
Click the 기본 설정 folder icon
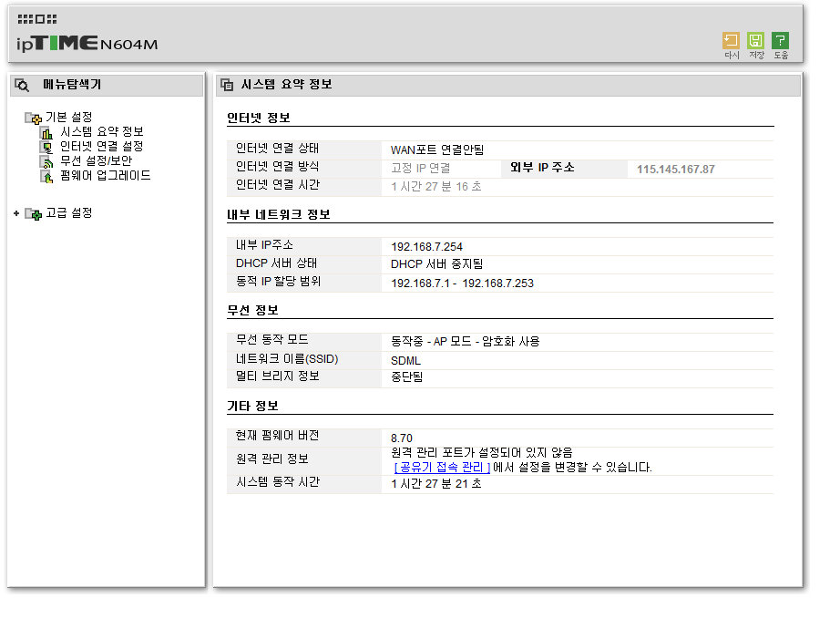[33, 118]
